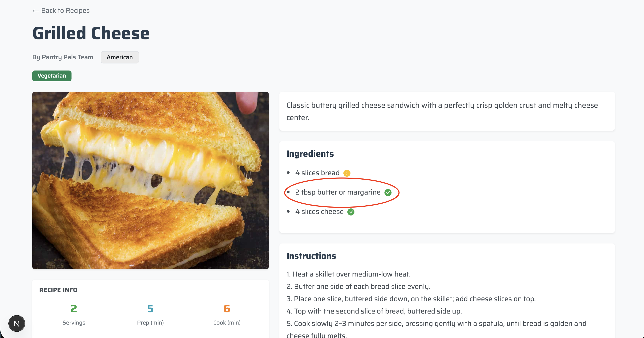Toggle the bread ingredient availability status
Screen dimensions: 644x338
(347, 173)
